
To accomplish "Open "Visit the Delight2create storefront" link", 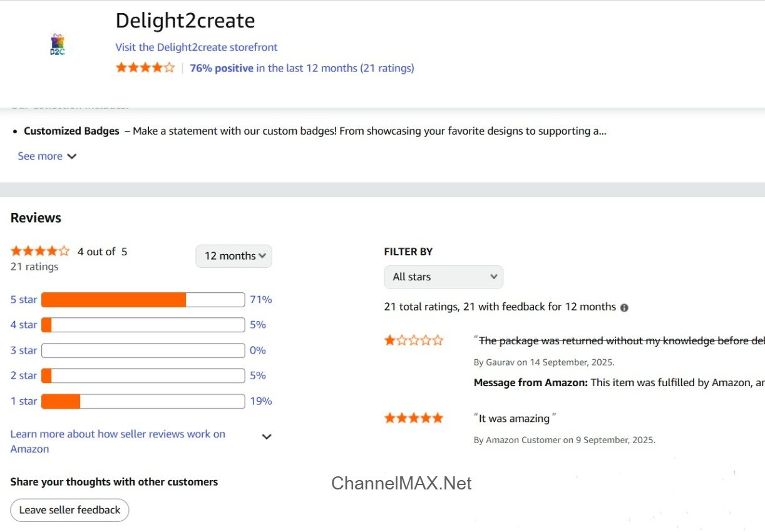I will (196, 47).
